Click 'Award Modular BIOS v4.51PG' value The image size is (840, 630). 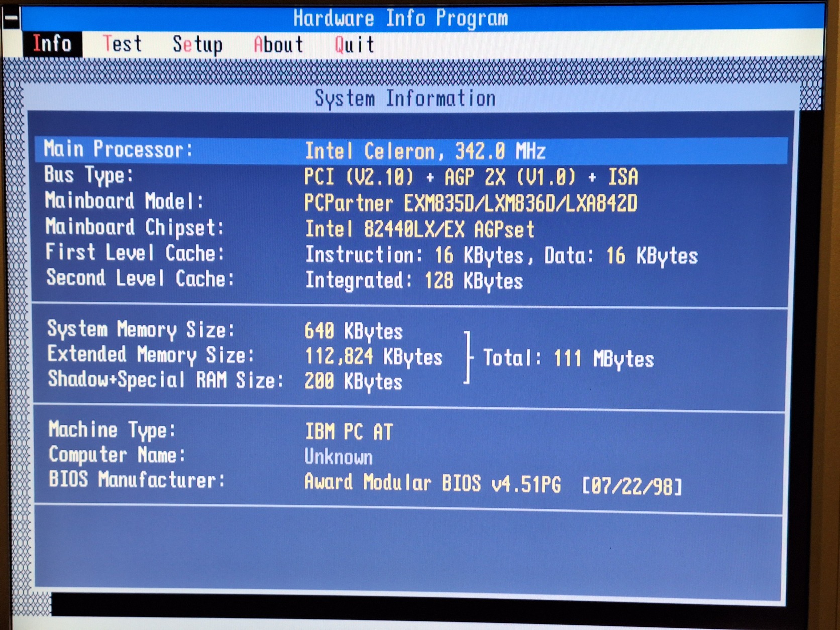[x=433, y=483]
